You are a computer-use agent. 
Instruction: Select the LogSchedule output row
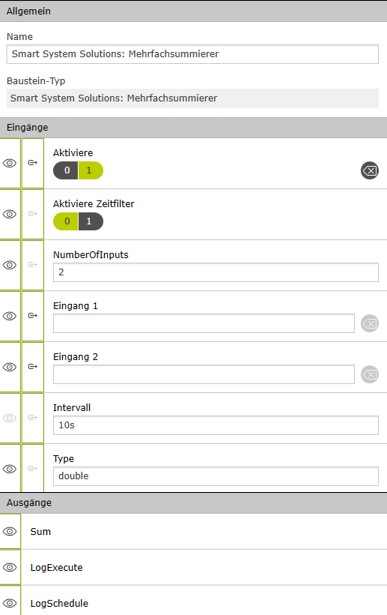[193, 603]
